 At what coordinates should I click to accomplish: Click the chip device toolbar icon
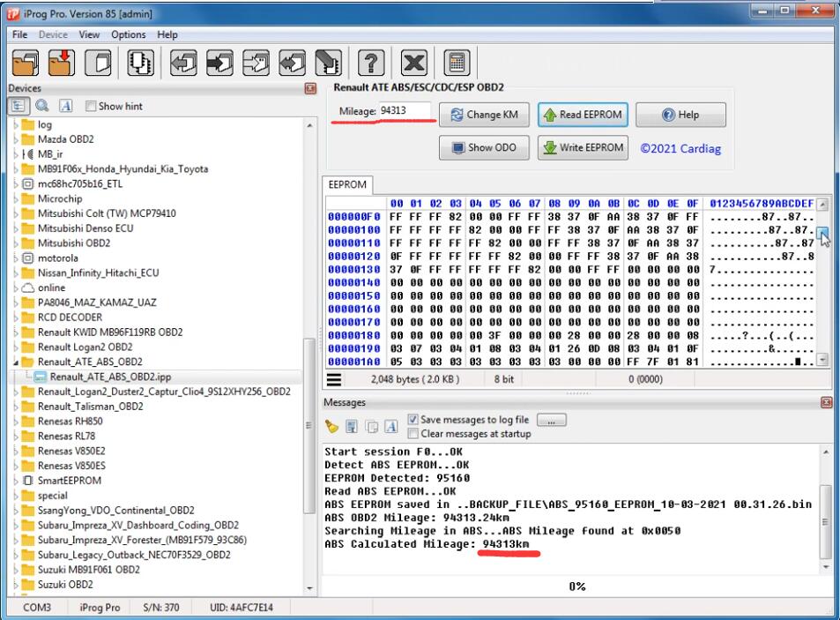[x=140, y=63]
